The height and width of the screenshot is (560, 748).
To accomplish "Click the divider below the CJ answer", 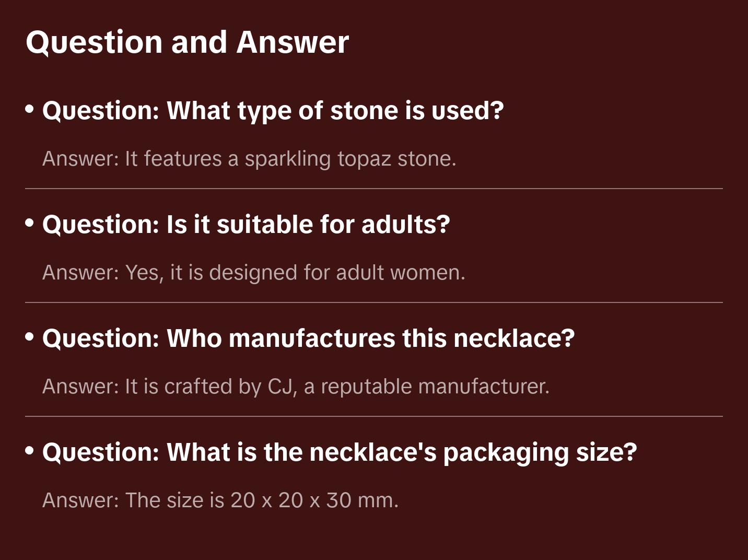I will [x=374, y=416].
